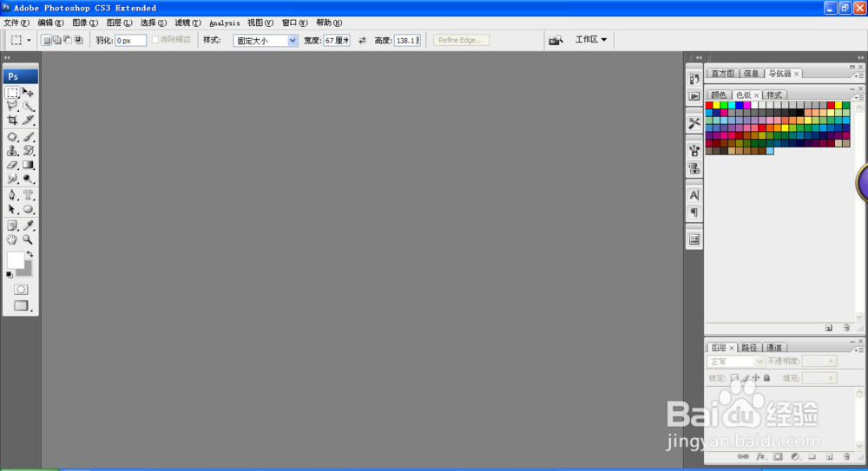Open the Brushes panel dock icon

coord(694,150)
